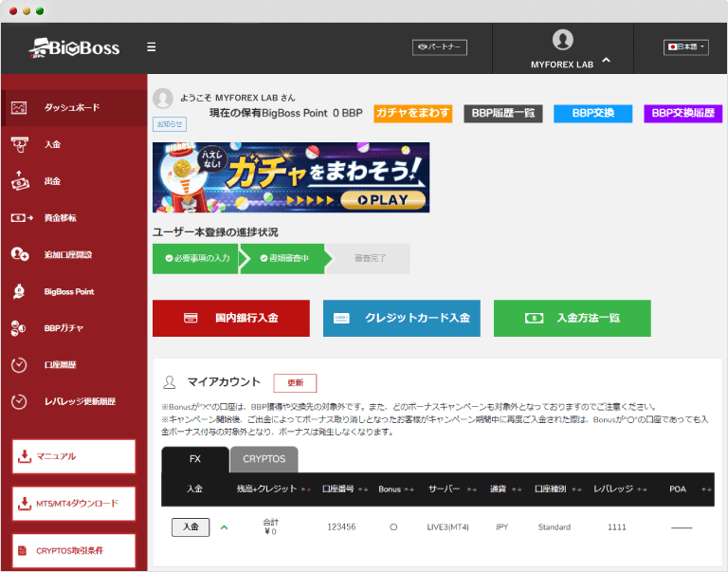Click the 更新 refresh button
This screenshot has height=572, width=728.
[x=296, y=383]
